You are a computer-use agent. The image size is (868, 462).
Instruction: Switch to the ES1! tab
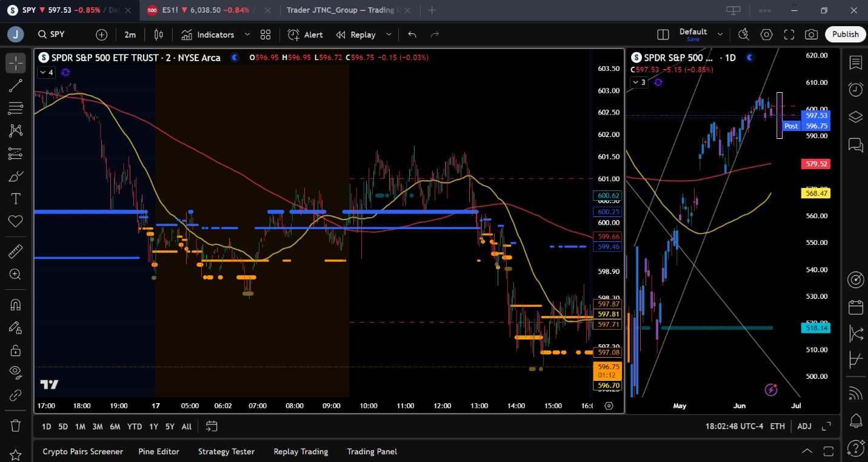(210, 10)
